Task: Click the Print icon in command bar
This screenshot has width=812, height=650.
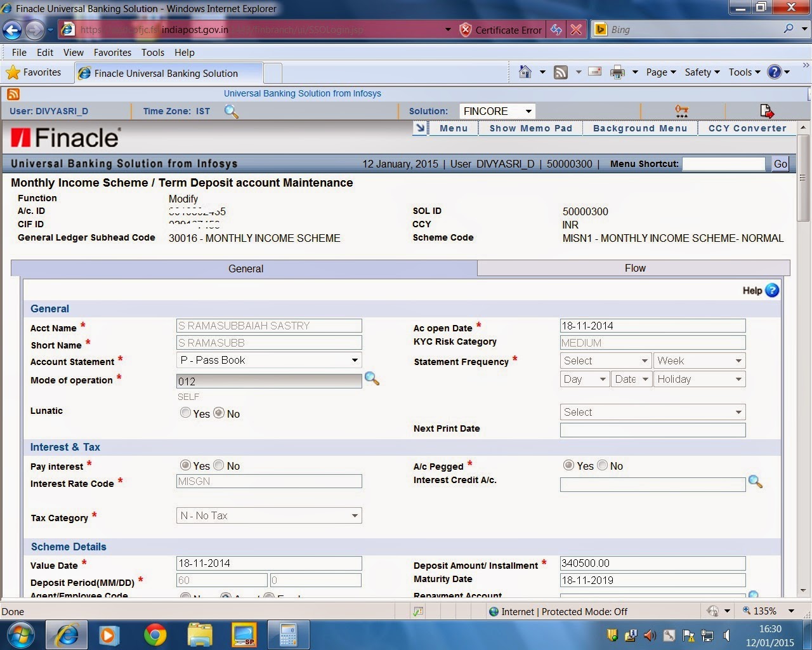Action: click(x=617, y=72)
